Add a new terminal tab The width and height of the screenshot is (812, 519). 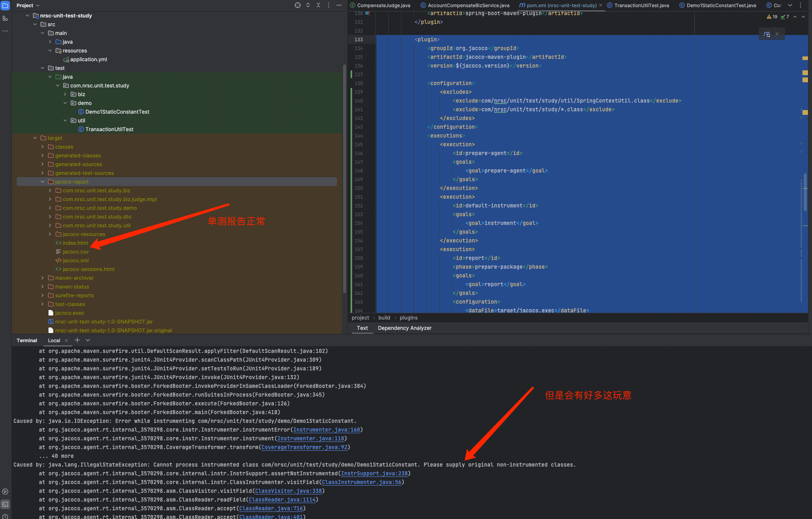coord(77,340)
